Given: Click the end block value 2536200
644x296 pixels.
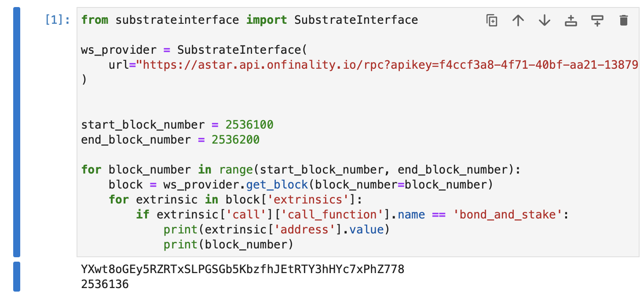Looking at the screenshot, I should [x=235, y=140].
